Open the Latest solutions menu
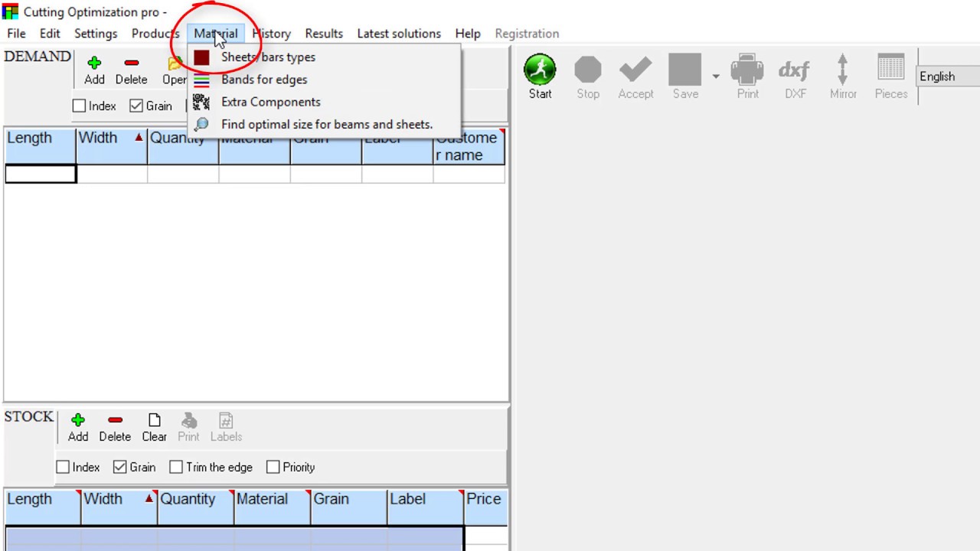This screenshot has height=551, width=980. 399,34
